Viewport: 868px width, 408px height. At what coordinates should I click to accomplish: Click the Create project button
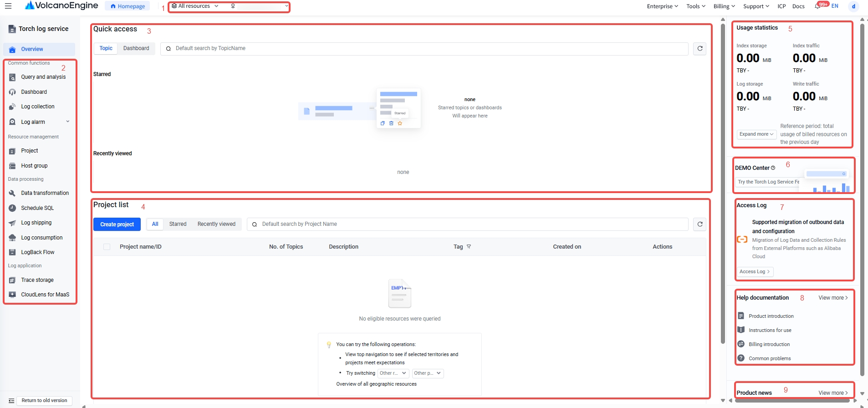point(117,224)
